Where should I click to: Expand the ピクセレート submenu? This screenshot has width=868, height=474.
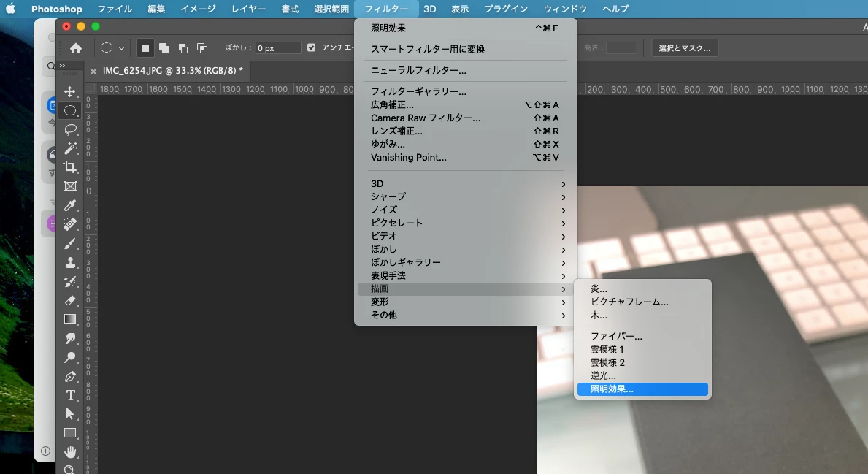[x=466, y=223]
